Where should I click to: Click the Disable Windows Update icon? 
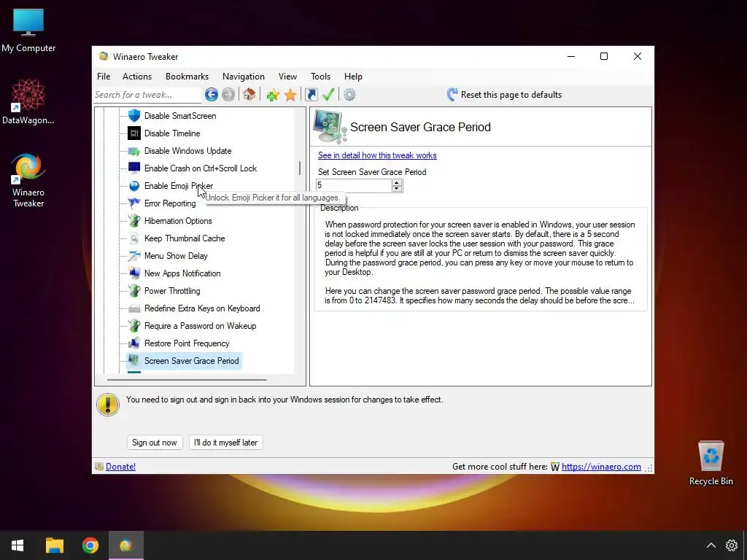coord(134,150)
